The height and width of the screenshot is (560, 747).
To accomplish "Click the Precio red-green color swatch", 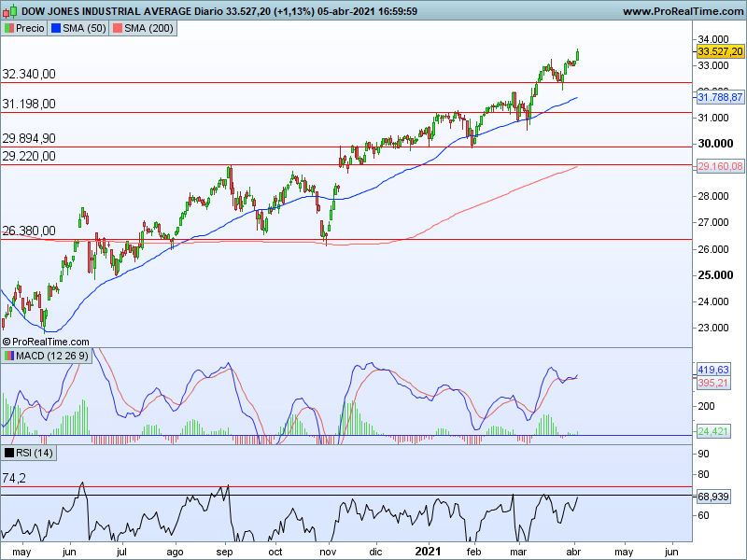I will tap(9, 29).
